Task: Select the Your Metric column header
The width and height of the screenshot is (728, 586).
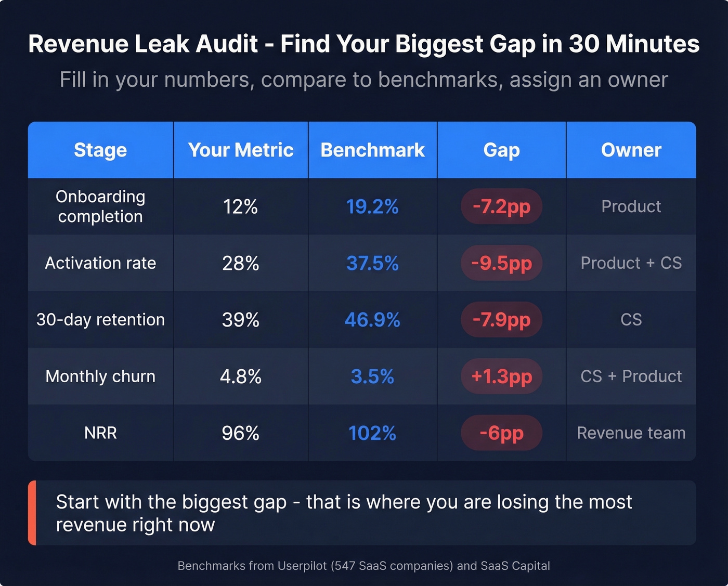Action: click(240, 150)
